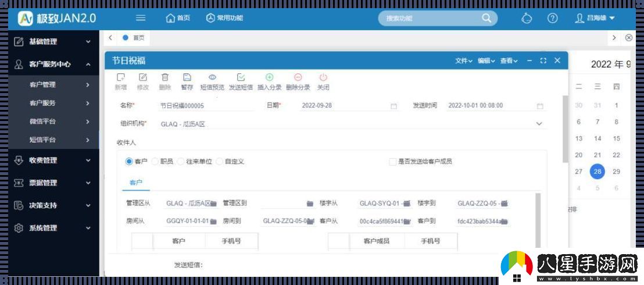This screenshot has width=644, height=285.
Task: Click folder icon next to 管理区到
Action: (x=310, y=204)
